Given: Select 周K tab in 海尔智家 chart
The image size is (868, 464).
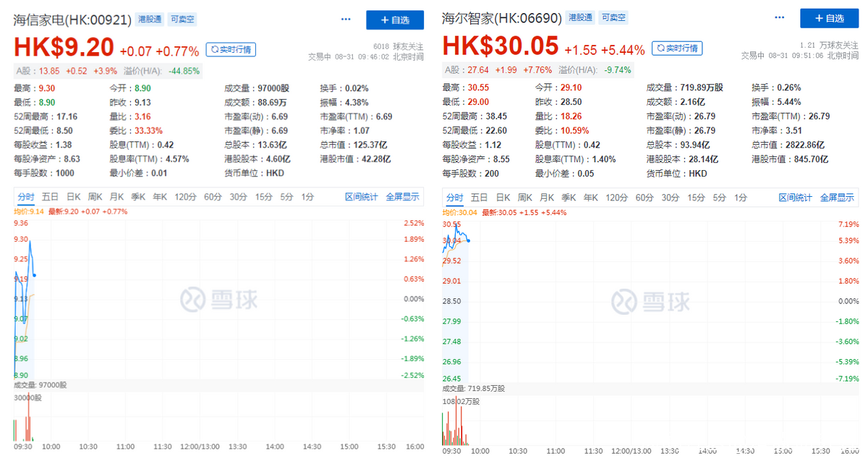Looking at the screenshot, I should click(x=525, y=198).
